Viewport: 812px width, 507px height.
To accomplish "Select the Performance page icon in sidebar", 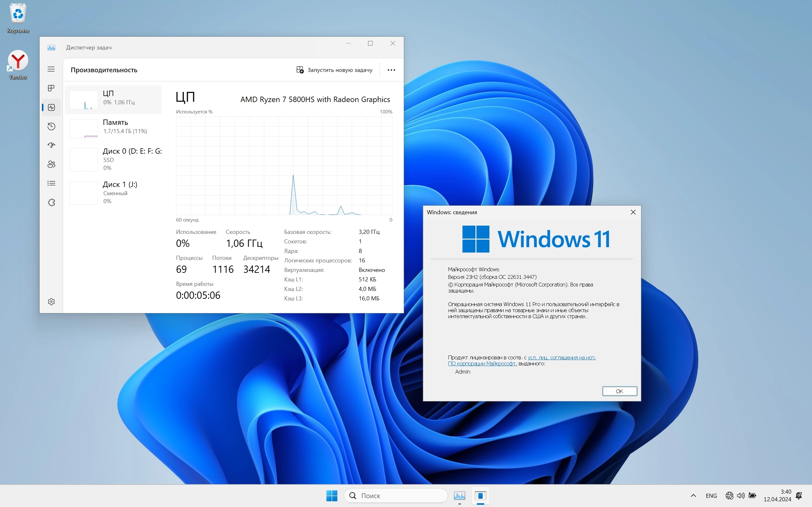I will (51, 107).
